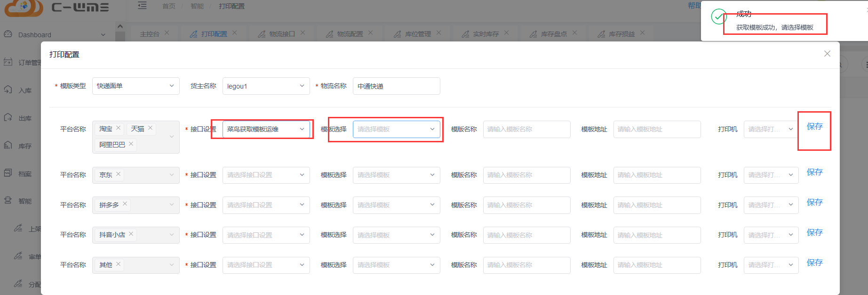The width and height of the screenshot is (868, 295).
Task: Click 模板地址 input in 其他 row
Action: coord(657,265)
